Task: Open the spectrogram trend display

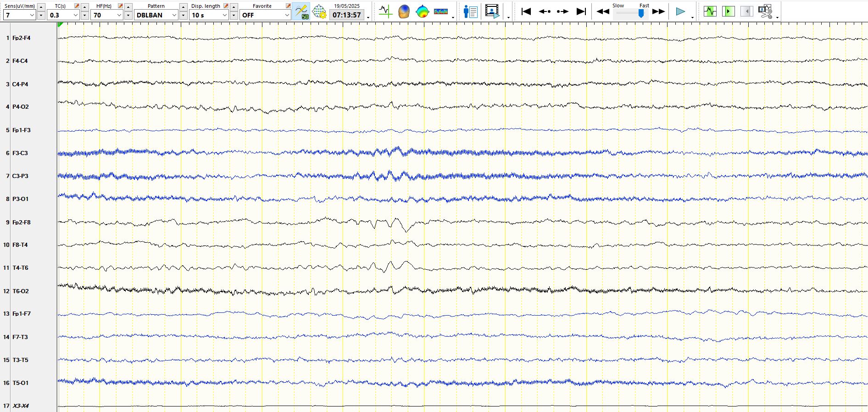Action: [440, 11]
